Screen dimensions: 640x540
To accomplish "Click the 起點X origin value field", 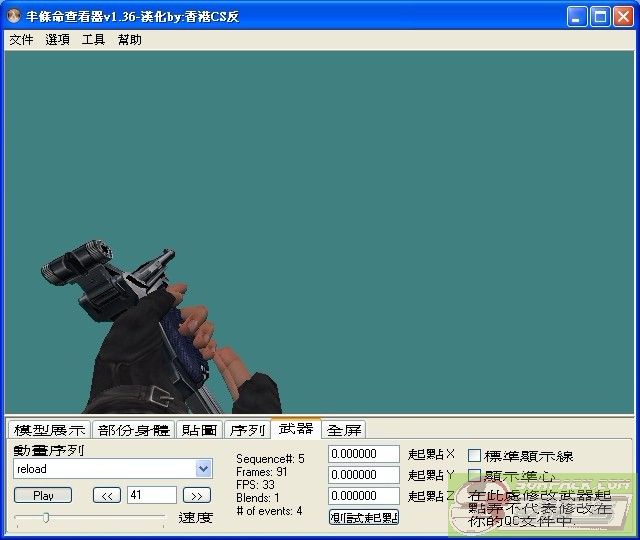I will pos(363,454).
